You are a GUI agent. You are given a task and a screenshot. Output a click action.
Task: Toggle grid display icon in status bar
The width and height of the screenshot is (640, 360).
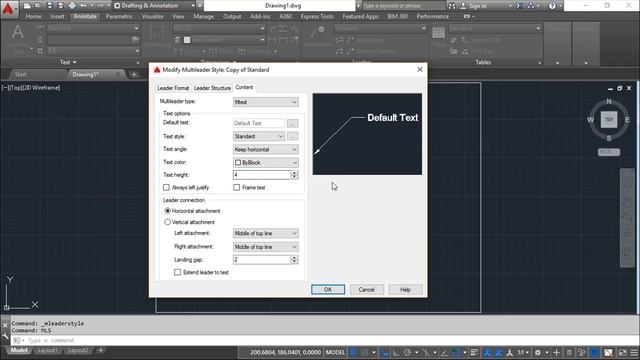(x=354, y=352)
